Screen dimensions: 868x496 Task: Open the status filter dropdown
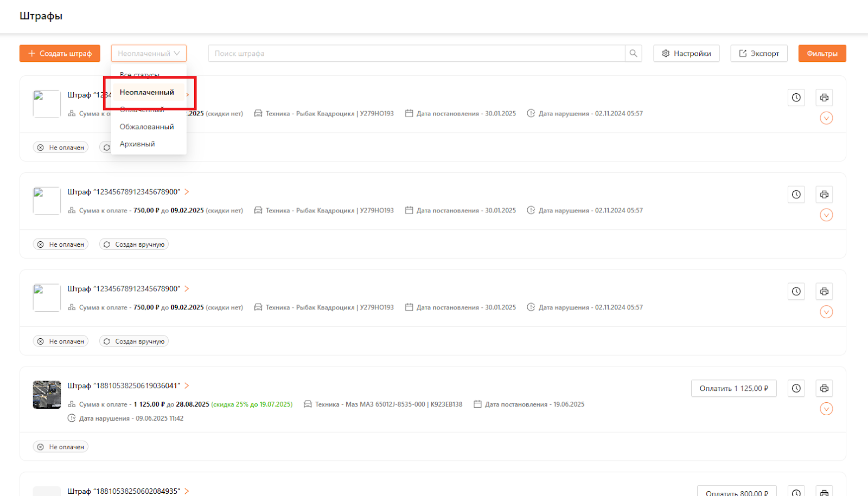149,53
